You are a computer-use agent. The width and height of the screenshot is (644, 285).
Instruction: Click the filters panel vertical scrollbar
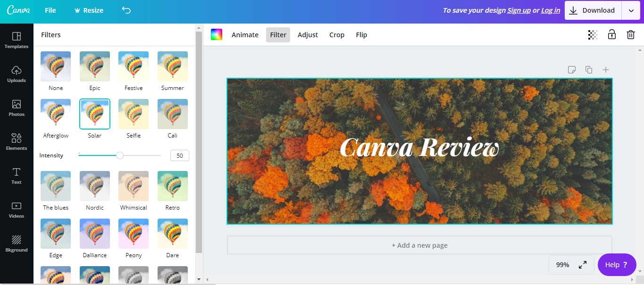click(199, 142)
